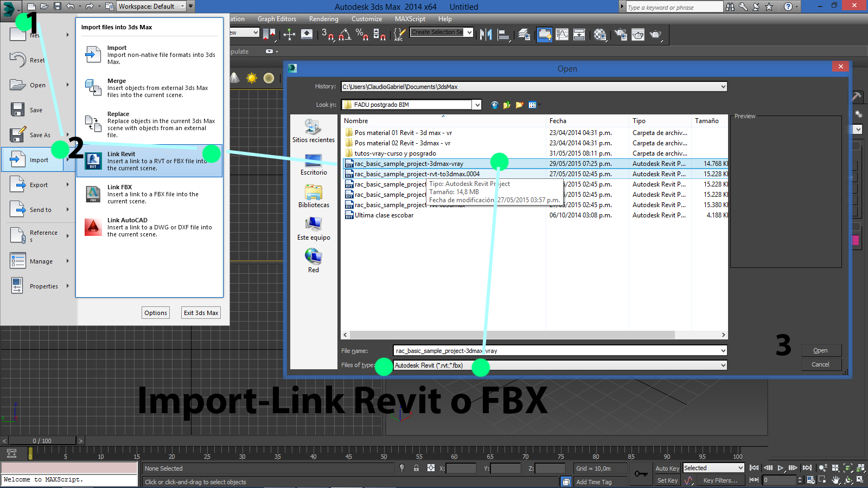Viewport: 868px width, 488px height.
Task: Expand the Files of type dropdown arrow
Action: click(x=723, y=365)
